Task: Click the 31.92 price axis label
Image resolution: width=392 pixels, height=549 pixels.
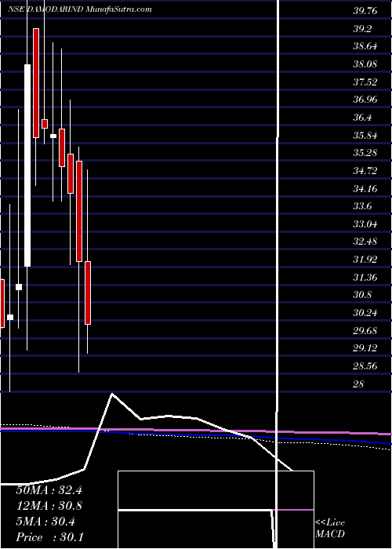Action: [365, 260]
